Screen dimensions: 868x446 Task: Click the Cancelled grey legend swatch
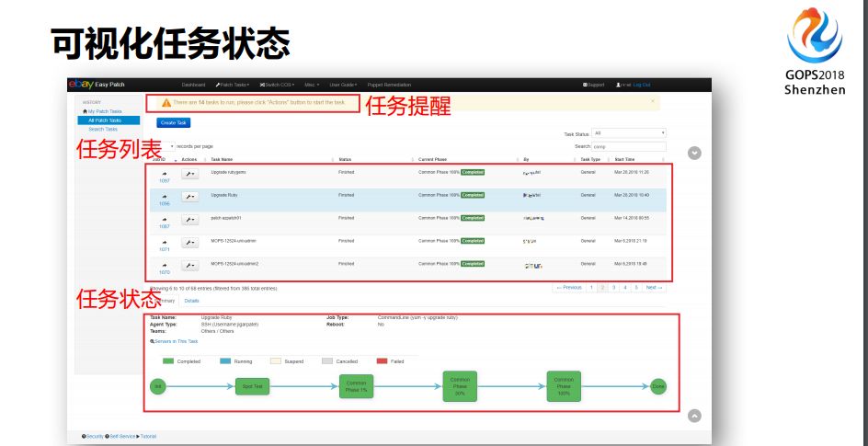click(327, 361)
